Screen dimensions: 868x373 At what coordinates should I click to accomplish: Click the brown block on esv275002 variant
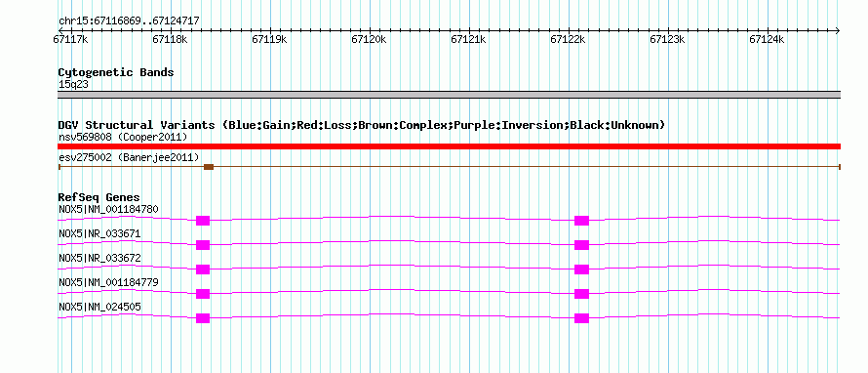click(209, 167)
